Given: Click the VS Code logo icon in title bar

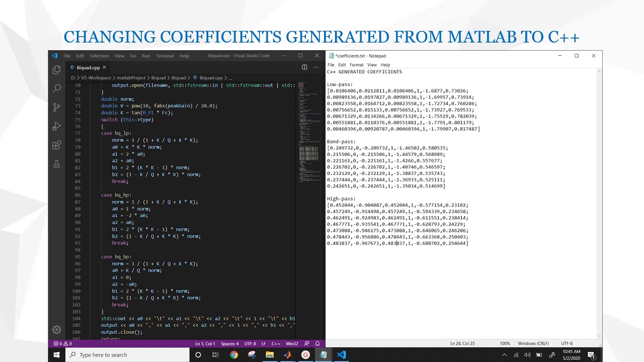Looking at the screenshot, I should (55, 56).
